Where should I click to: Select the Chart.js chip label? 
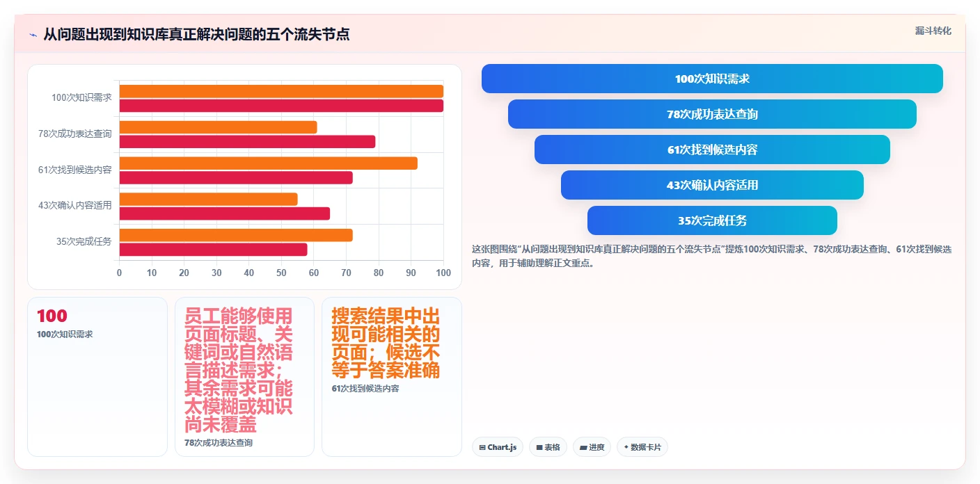(x=502, y=448)
